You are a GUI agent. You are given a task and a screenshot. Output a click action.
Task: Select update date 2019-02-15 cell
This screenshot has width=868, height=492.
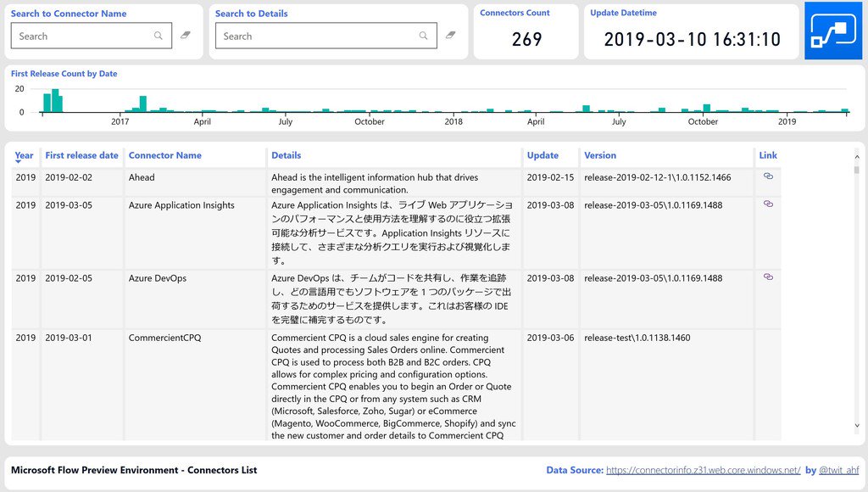pyautogui.click(x=550, y=178)
